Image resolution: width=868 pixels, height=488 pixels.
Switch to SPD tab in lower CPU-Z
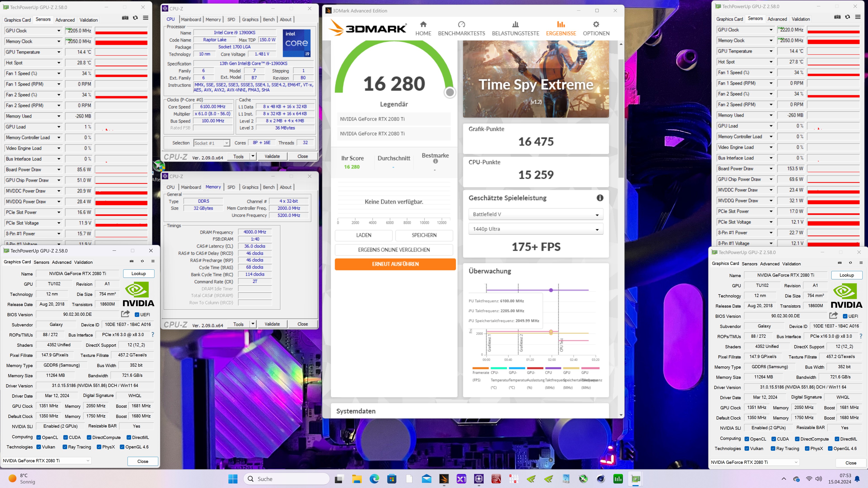pyautogui.click(x=231, y=187)
